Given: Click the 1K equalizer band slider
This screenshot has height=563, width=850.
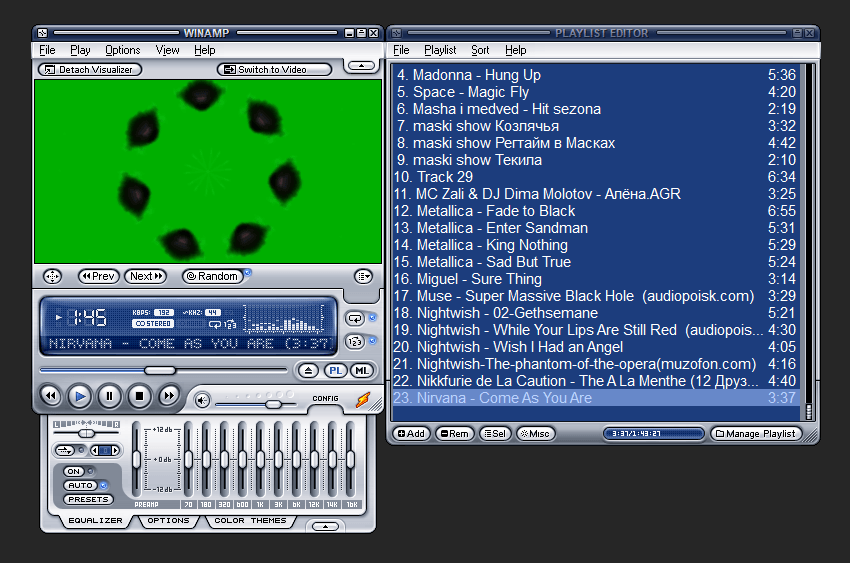Looking at the screenshot, I should (260, 460).
